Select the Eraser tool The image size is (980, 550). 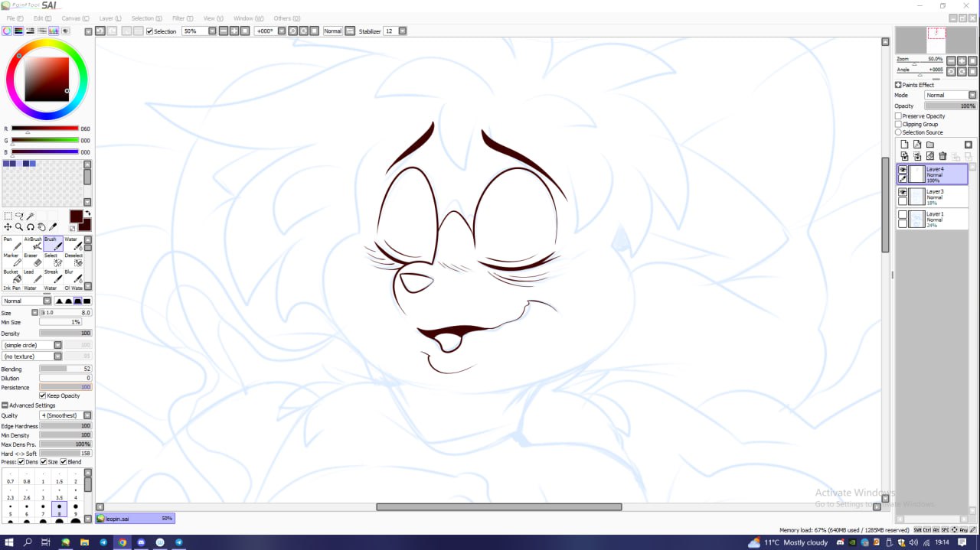click(37, 261)
